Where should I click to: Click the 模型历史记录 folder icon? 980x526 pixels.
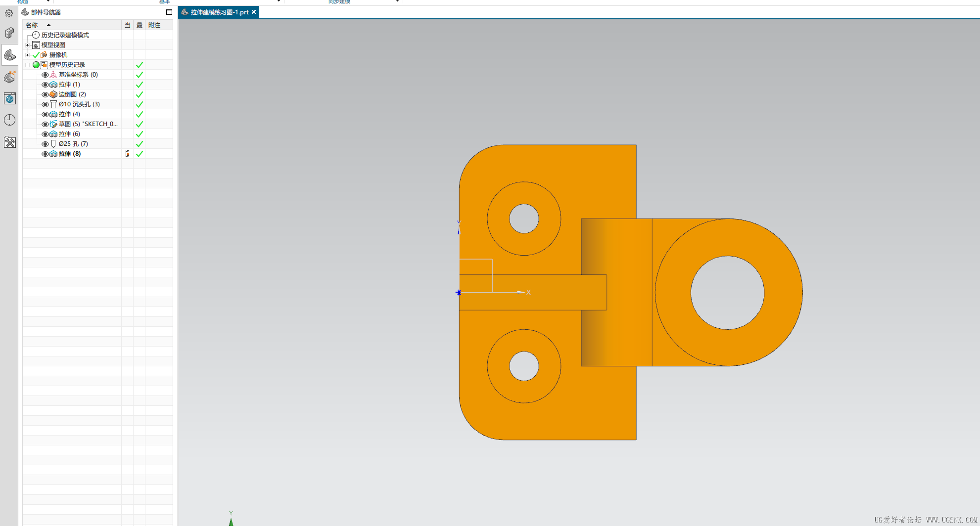tap(44, 65)
